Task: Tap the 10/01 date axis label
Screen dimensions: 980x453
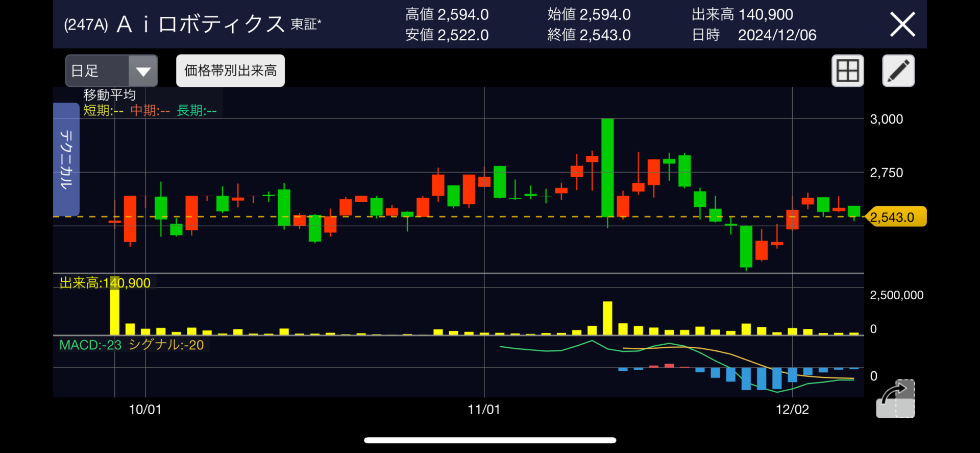Action: tap(145, 410)
